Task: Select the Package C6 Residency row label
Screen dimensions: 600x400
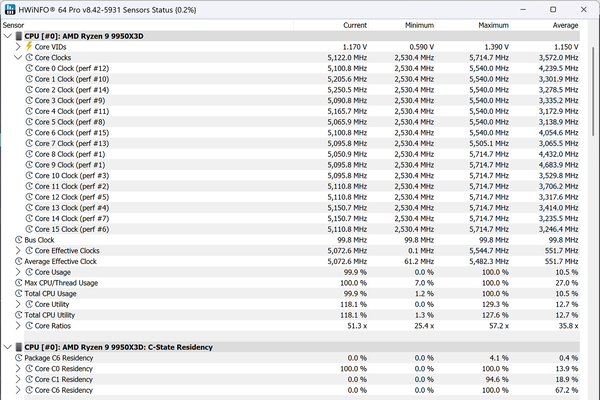Action: (x=59, y=358)
